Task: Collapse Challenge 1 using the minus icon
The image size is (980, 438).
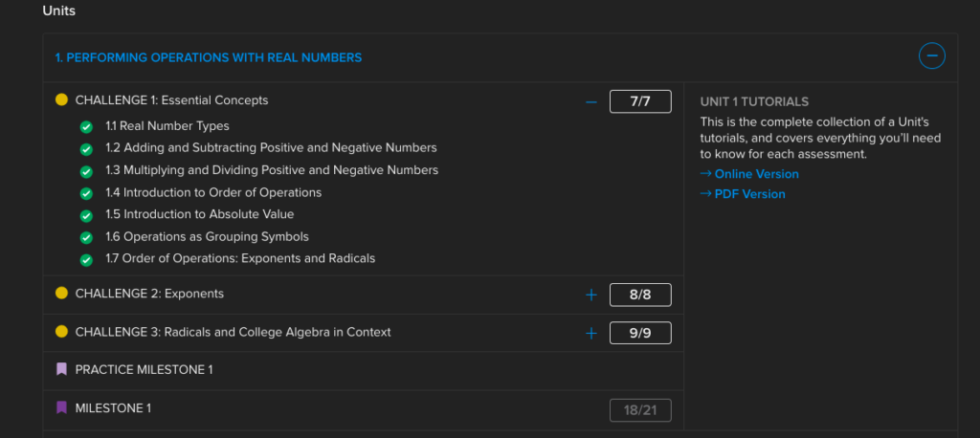Action: [x=591, y=101]
